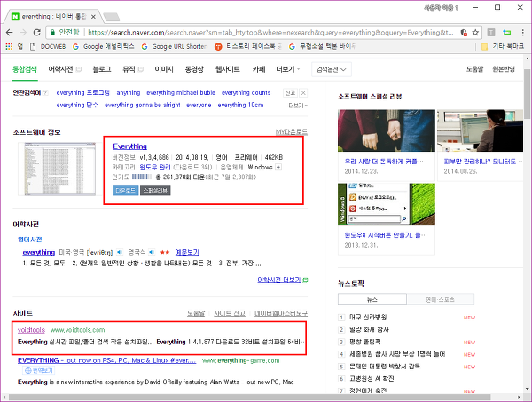The width and height of the screenshot is (532, 402).
Task: Switch to the 동영상 tab
Action: (194, 69)
